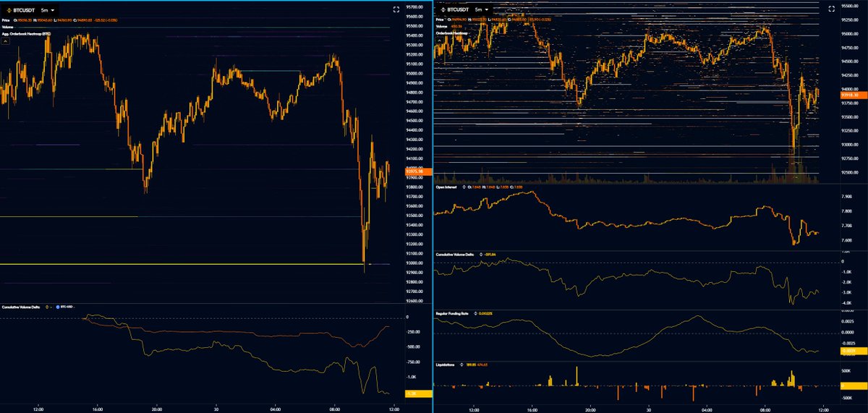Select the Regular Funding Rate indicator label
Viewport: 868px width, 413px height.
[453, 314]
